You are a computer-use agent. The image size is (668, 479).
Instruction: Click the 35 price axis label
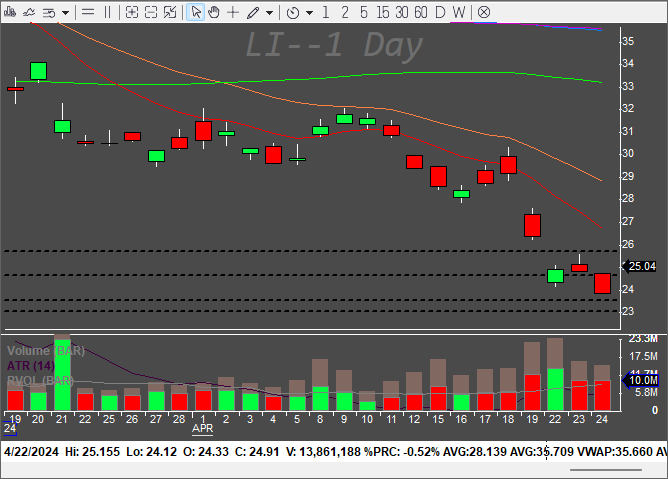pos(628,41)
